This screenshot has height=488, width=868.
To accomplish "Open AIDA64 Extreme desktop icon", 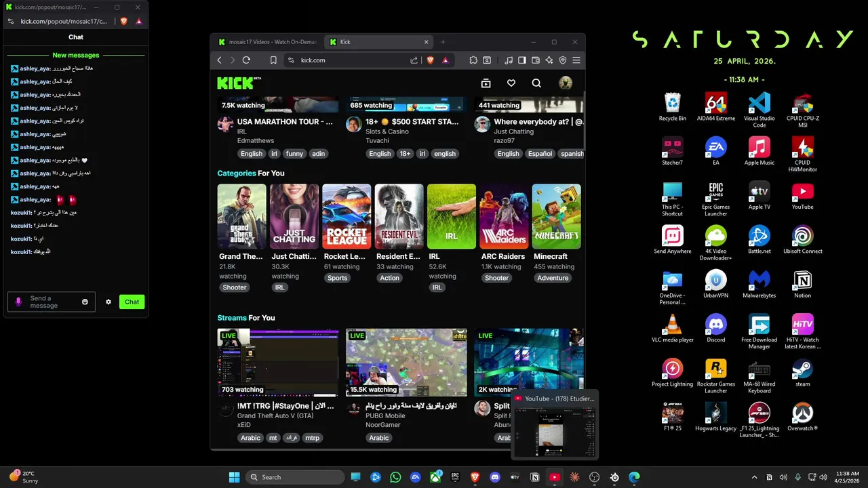I will (x=716, y=107).
